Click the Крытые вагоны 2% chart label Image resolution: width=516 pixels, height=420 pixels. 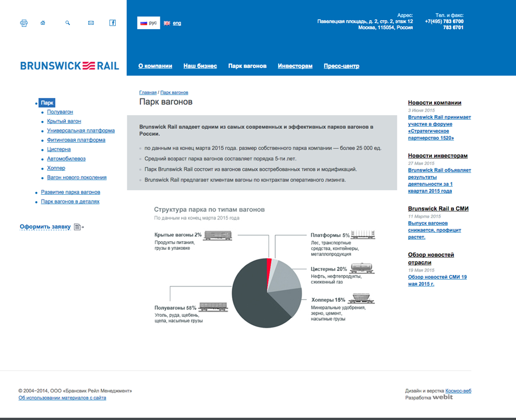(178, 235)
